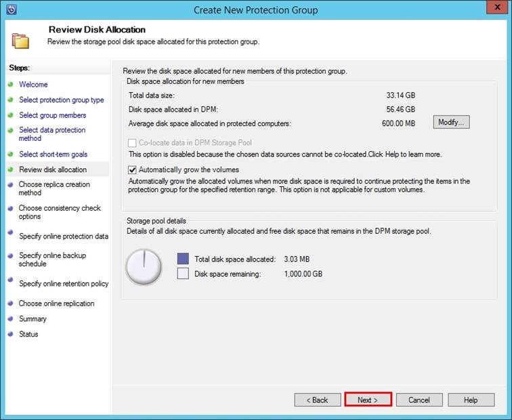512x420 pixels.
Task: Click the purple bullet beside Choose online replication
Action: tap(10, 303)
